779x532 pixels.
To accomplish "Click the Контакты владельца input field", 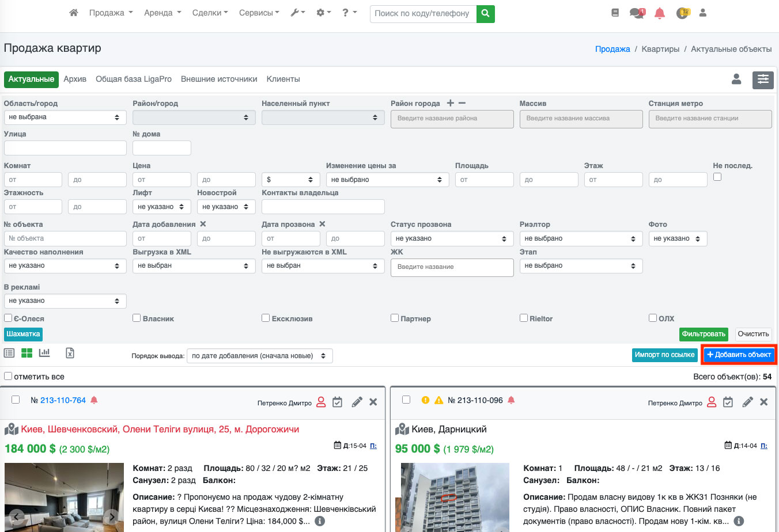I will click(x=323, y=207).
